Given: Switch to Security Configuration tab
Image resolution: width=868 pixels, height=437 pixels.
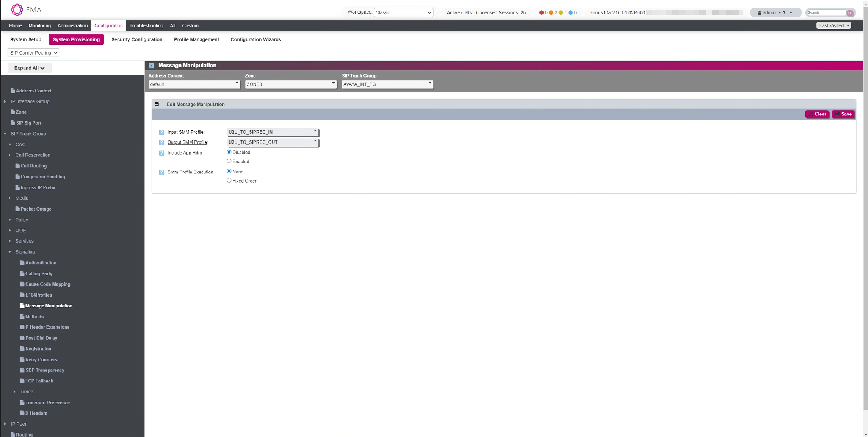Looking at the screenshot, I should coord(137,40).
